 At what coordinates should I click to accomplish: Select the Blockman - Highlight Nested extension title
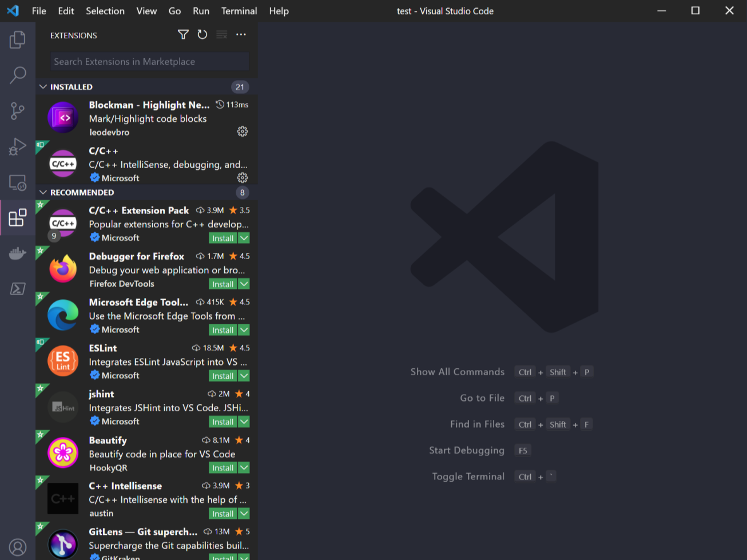149,105
